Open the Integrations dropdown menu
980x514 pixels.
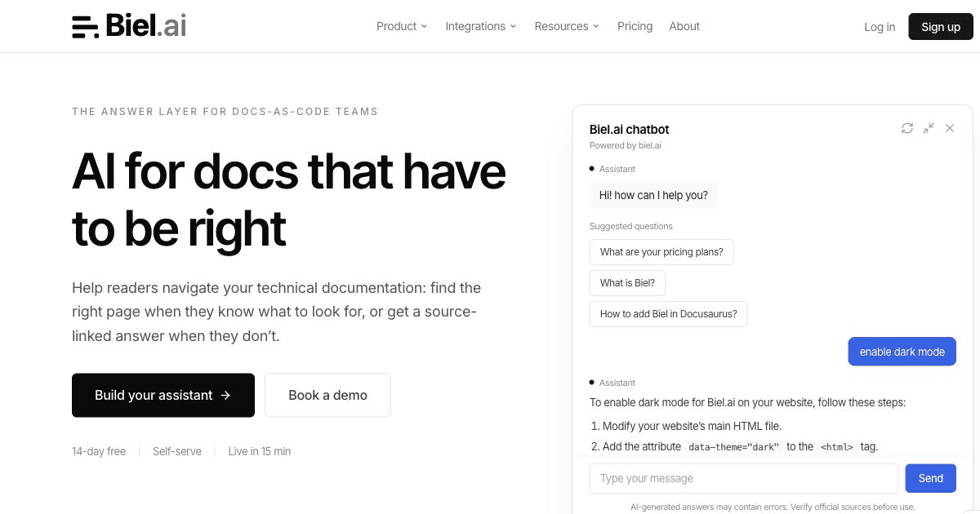481,26
